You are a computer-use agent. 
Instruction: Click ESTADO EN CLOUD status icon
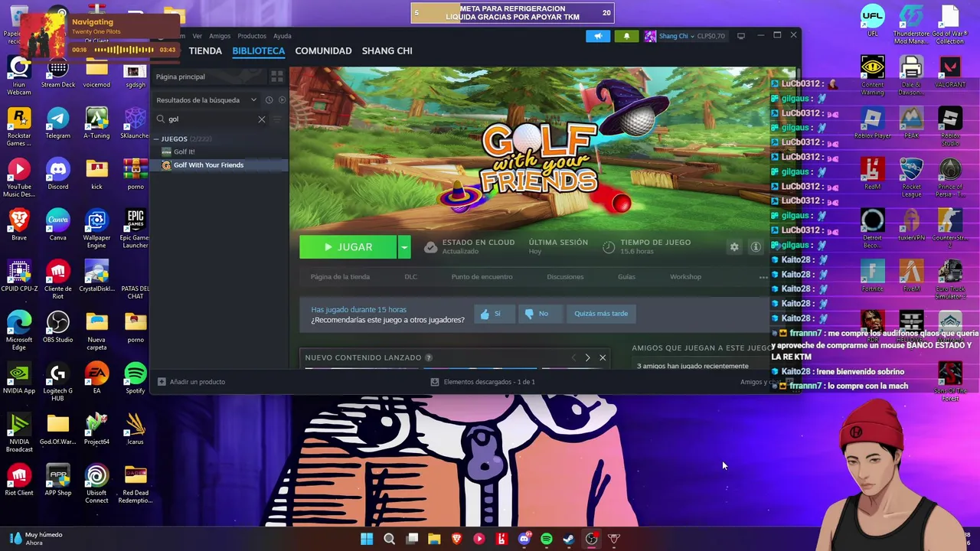[431, 247]
